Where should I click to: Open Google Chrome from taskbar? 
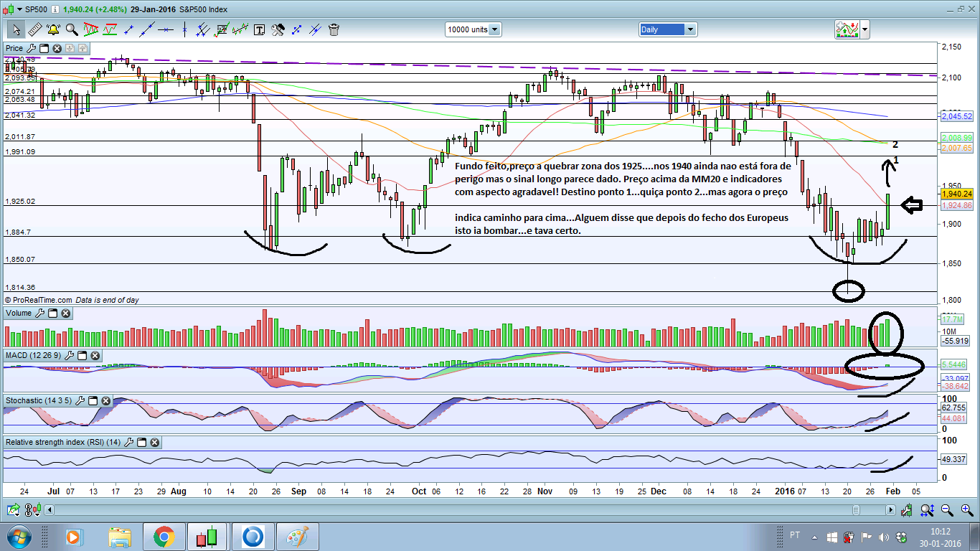(x=164, y=537)
